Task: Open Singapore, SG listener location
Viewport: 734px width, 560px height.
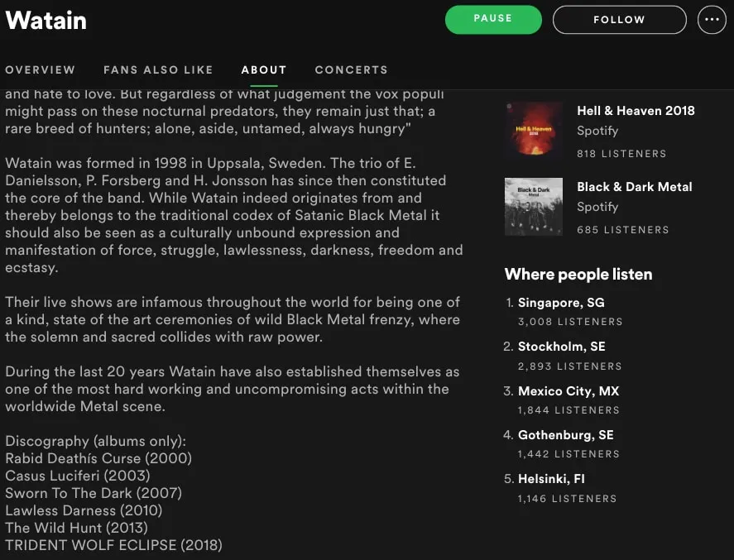Action: [x=561, y=303]
